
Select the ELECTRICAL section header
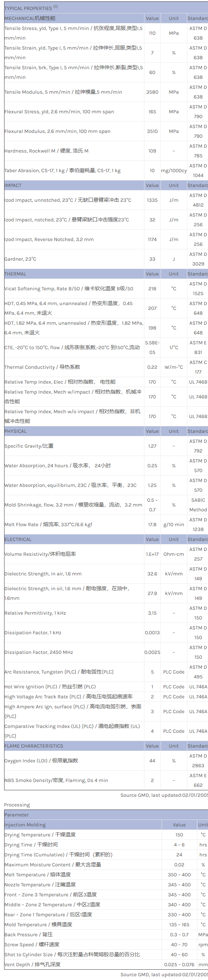pos(18,540)
